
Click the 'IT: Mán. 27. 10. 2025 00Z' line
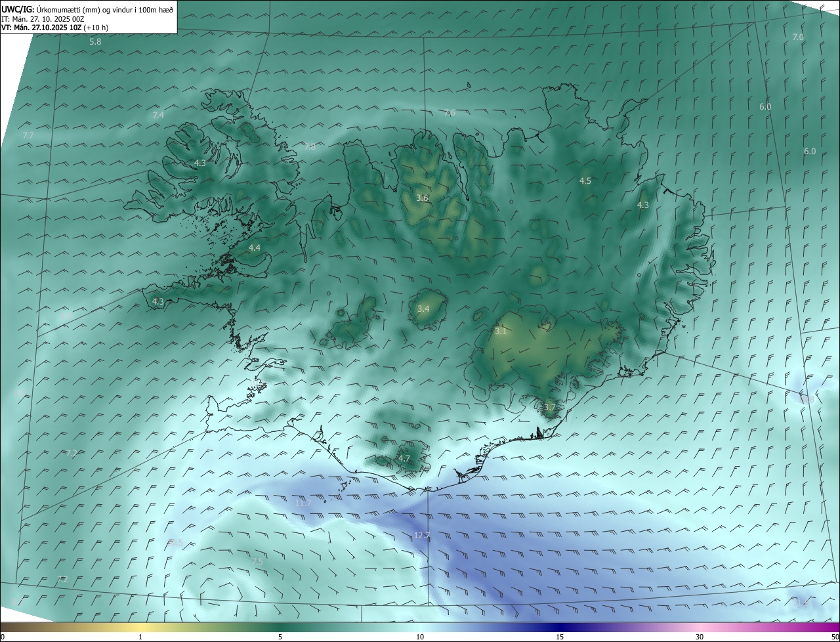43,19
